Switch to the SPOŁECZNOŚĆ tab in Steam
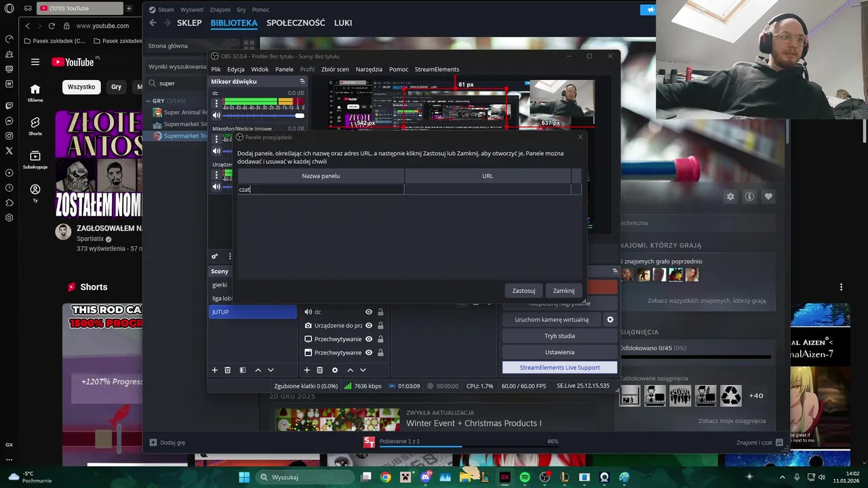 (296, 22)
